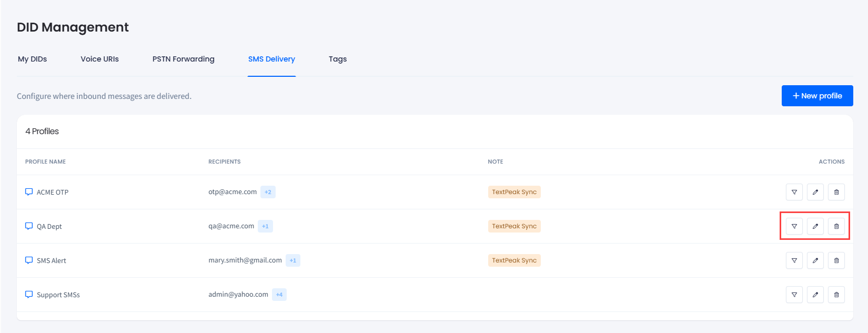Viewport: 868px width, 333px height.
Task: Edit the Support SMSs profile
Action: pos(815,295)
